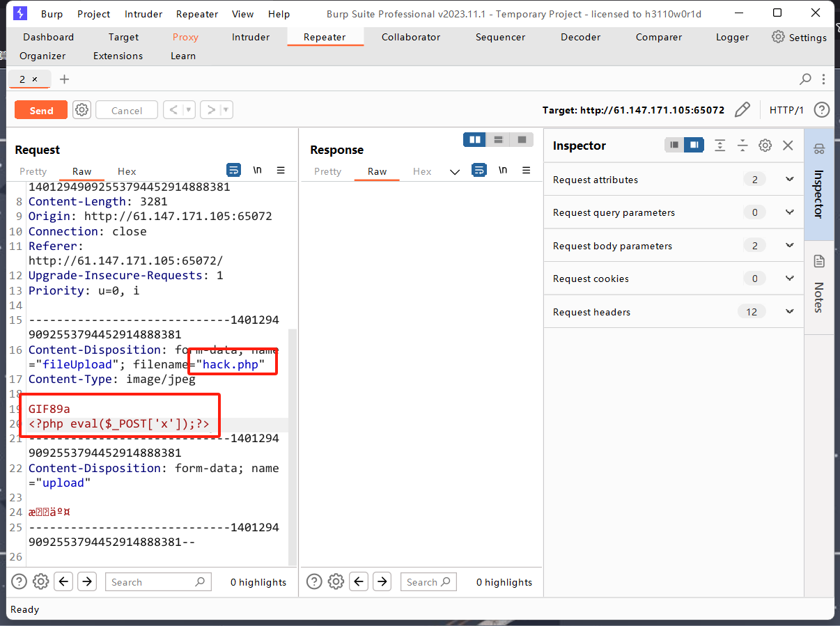Open the Collaborator tab
The image size is (840, 626).
pyautogui.click(x=411, y=37)
